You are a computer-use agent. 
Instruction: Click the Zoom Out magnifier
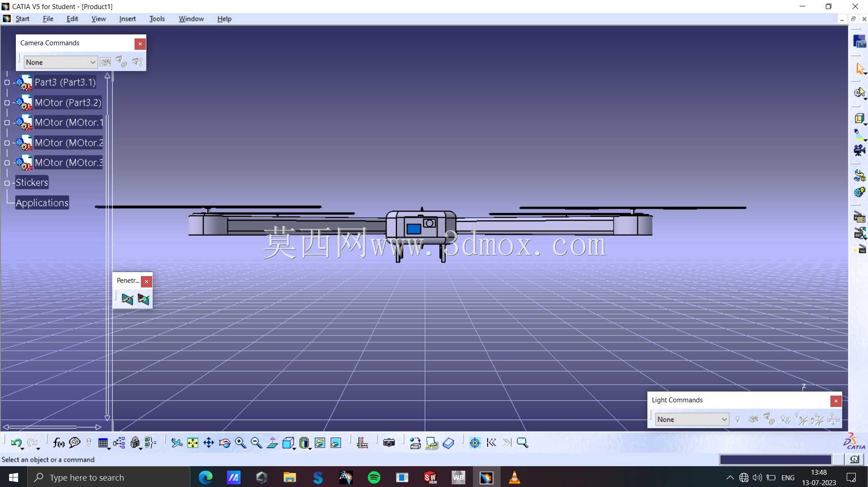(256, 443)
